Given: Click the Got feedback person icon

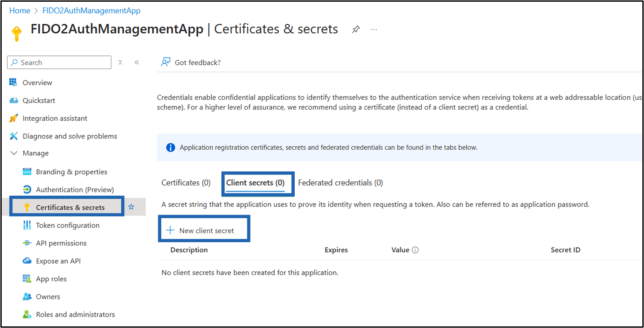Looking at the screenshot, I should tap(165, 62).
